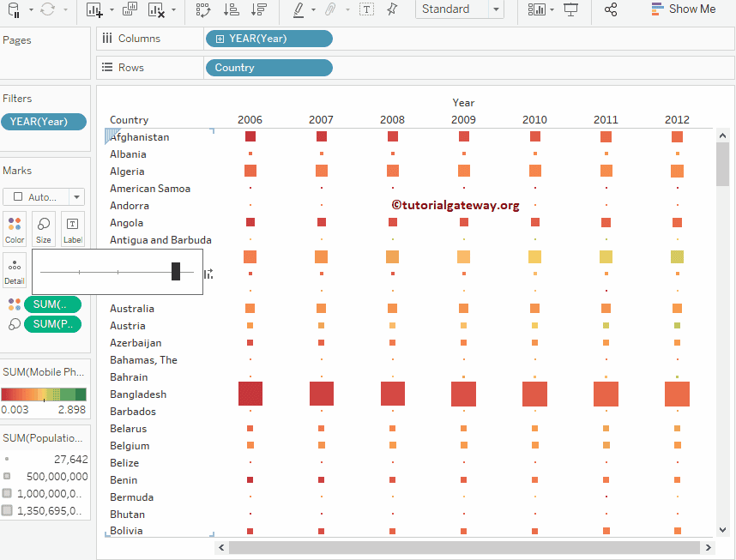The image size is (736, 560).
Task: Click the Share workbook icon
Action: [611, 9]
